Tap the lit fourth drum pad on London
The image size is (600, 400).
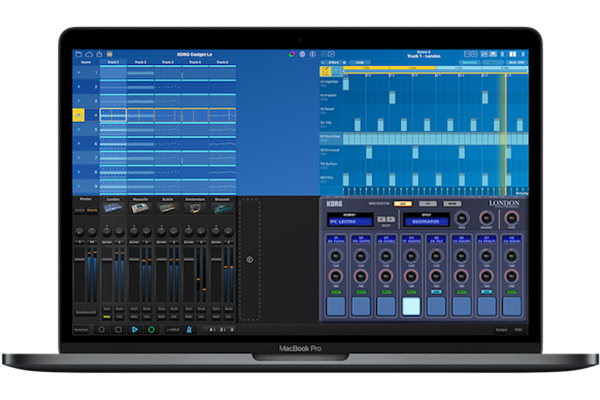[411, 306]
